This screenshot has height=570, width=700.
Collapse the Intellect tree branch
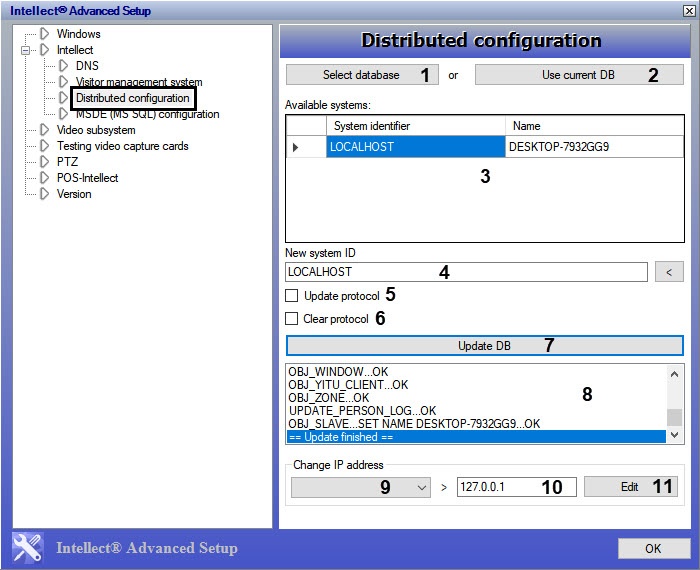(25, 50)
